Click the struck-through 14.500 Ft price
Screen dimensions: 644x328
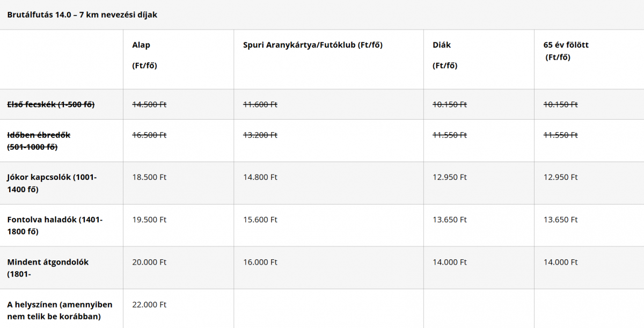click(149, 104)
